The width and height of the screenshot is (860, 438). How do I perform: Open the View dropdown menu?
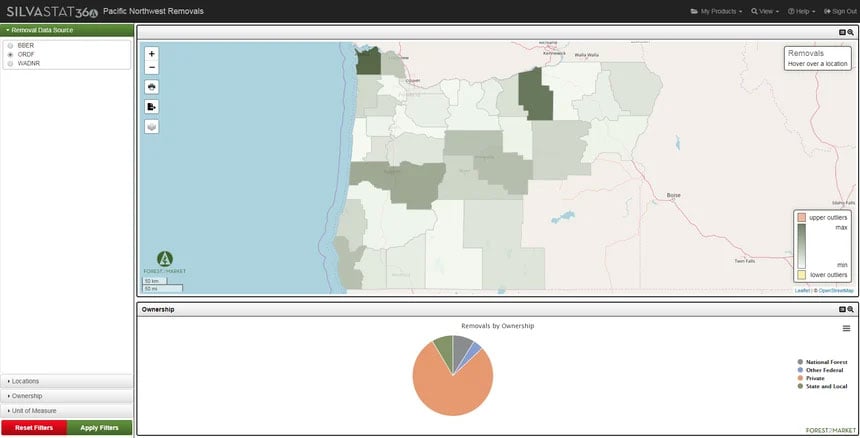(x=765, y=12)
